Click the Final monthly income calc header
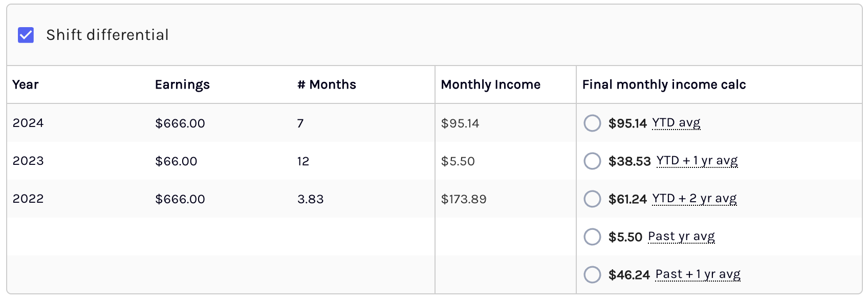Screen dimensions: 868x300 coord(664,84)
